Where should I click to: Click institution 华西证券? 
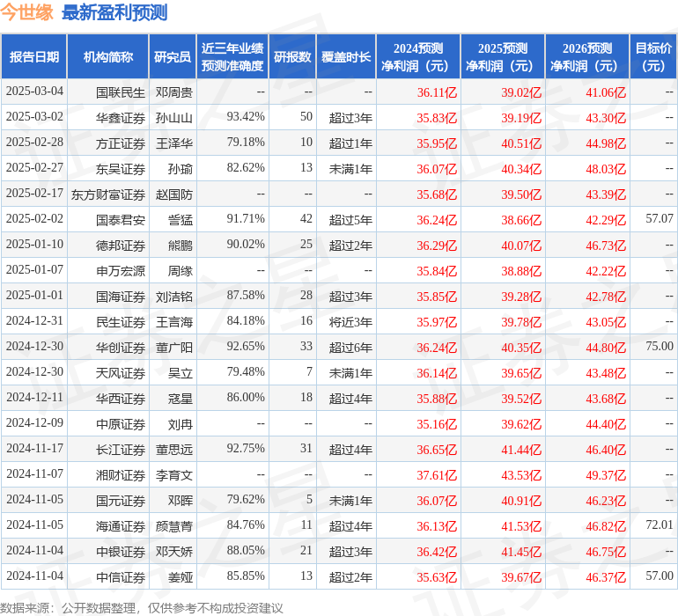121,399
